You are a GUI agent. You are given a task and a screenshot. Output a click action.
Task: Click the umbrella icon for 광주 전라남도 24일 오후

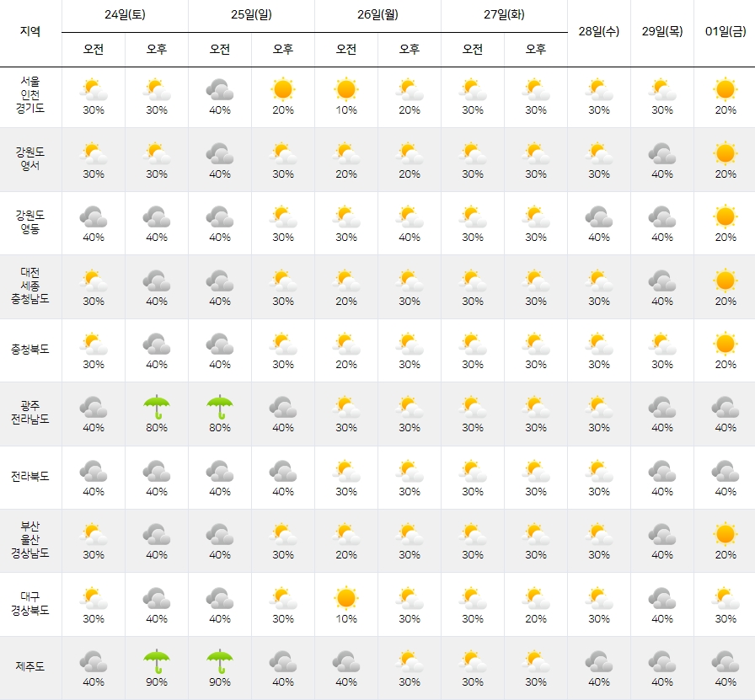click(x=157, y=408)
